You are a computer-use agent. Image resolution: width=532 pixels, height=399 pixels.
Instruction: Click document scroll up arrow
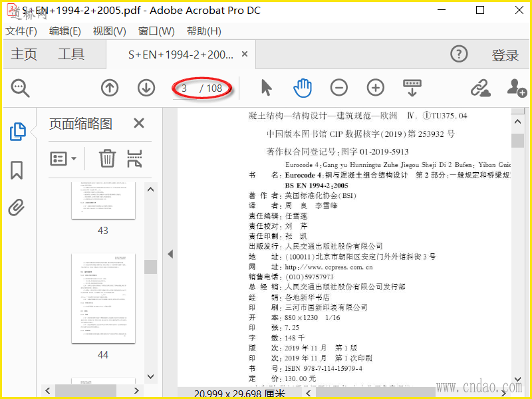[517, 122]
